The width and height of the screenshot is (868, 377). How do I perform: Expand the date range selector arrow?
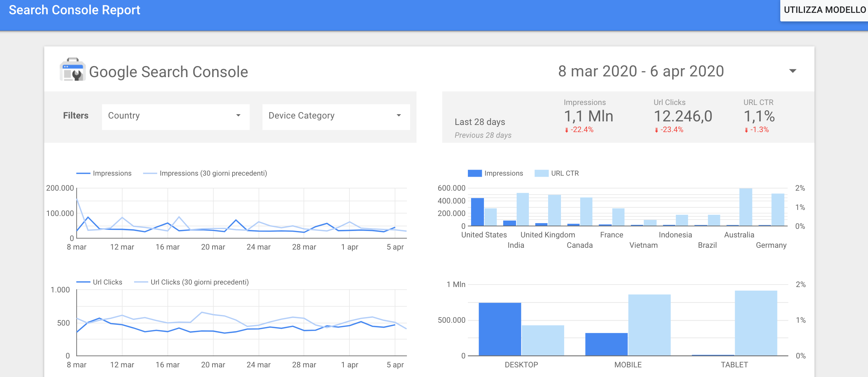[792, 71]
